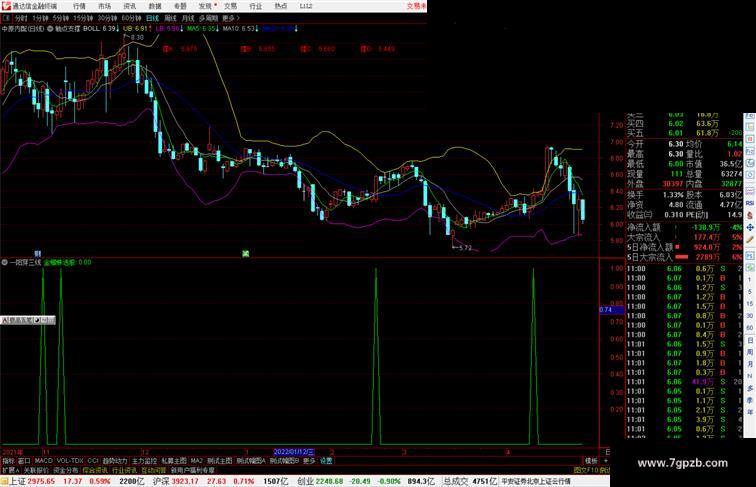Click the 上证 index value in status bar
Image resolution: width=756 pixels, height=487 pixels.
click(x=41, y=481)
